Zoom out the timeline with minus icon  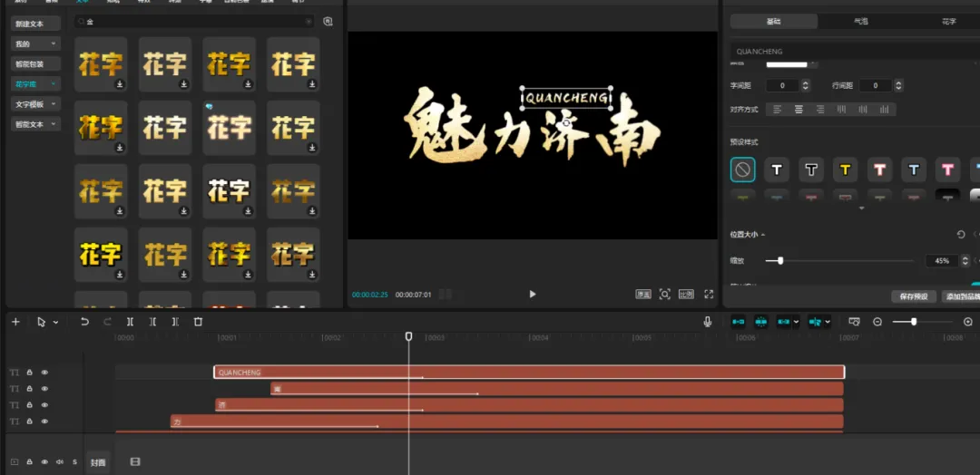877,322
